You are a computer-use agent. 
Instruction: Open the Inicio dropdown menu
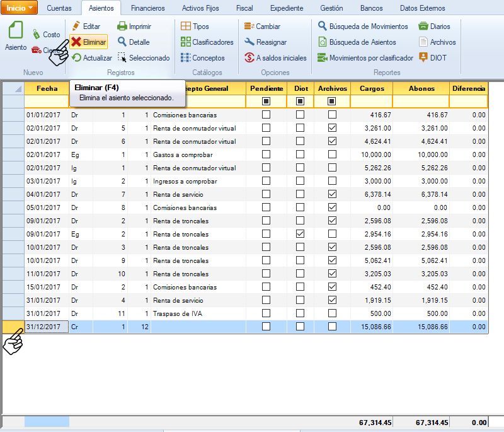point(19,8)
